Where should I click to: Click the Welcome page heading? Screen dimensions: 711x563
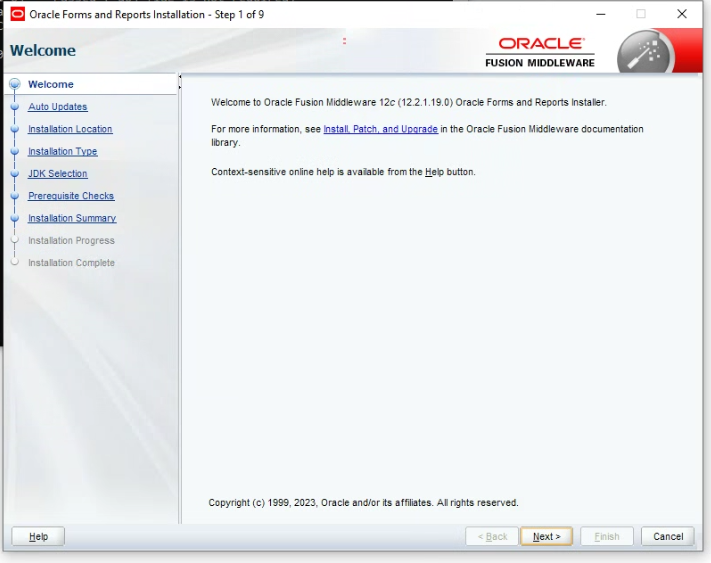43,50
